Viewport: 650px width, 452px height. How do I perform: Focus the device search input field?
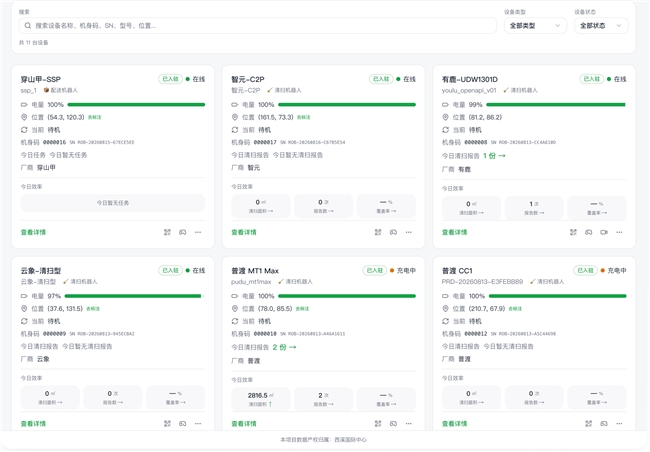[257, 26]
